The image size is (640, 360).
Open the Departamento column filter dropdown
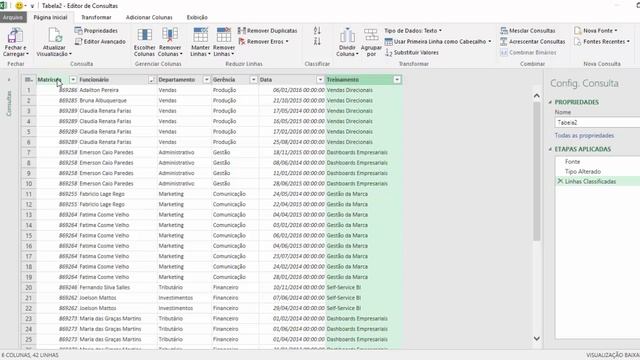206,80
